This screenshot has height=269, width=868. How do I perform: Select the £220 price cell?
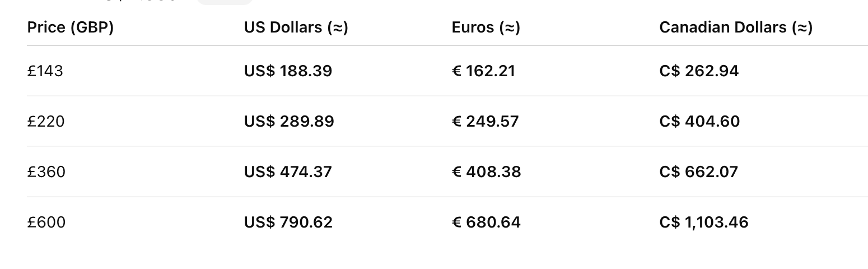click(x=46, y=122)
